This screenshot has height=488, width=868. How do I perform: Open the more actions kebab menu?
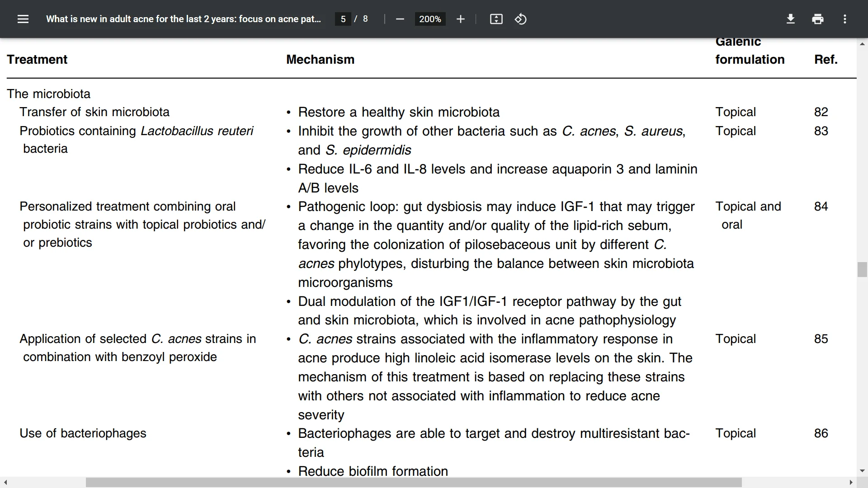[x=844, y=19]
